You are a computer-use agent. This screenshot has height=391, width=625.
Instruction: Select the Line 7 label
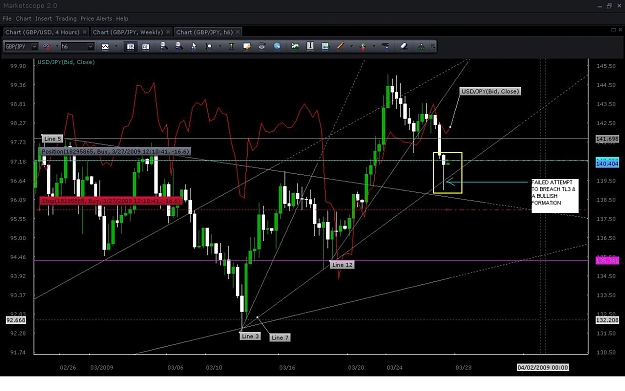tap(279, 338)
